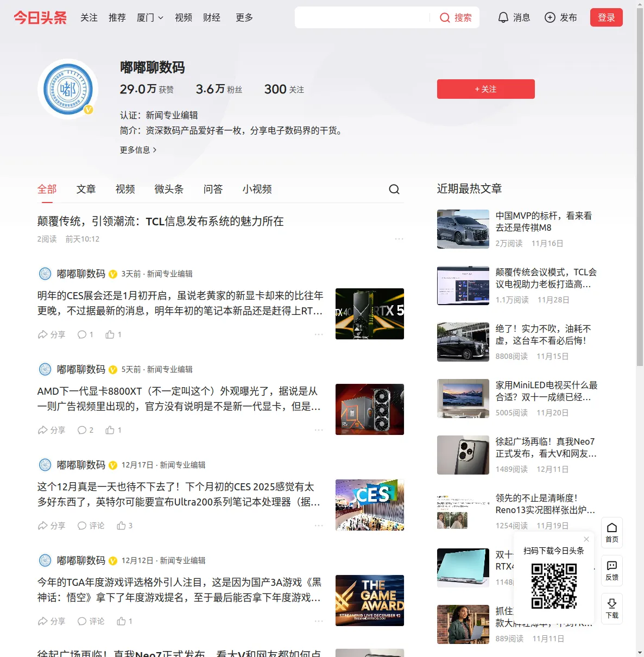Viewport: 644px width, 657px height.
Task: Focus the top search input field
Action: pos(362,17)
